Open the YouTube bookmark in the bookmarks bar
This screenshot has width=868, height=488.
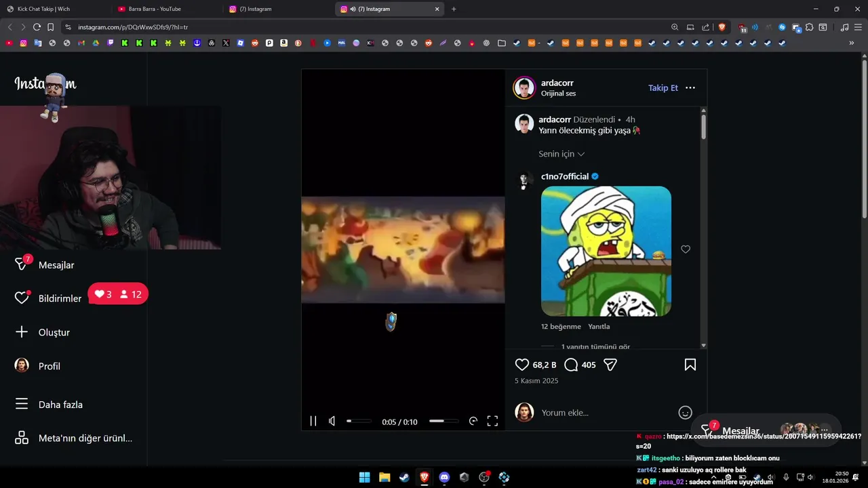[x=9, y=43]
